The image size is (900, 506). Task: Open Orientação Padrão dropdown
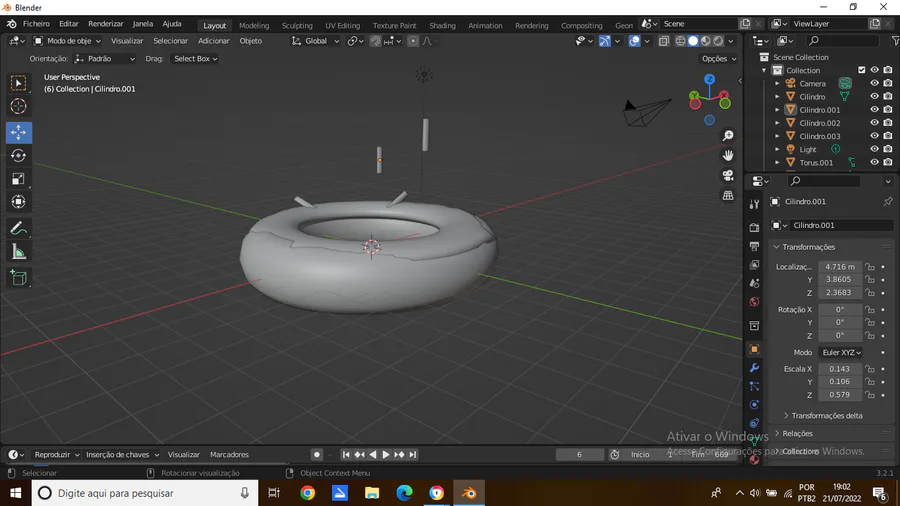coord(105,59)
